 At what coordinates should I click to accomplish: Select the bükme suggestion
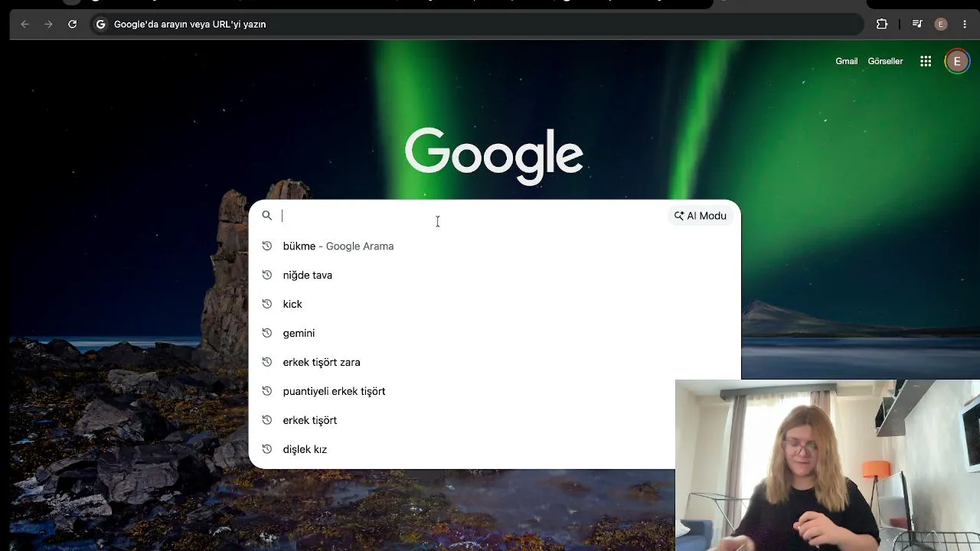495,246
